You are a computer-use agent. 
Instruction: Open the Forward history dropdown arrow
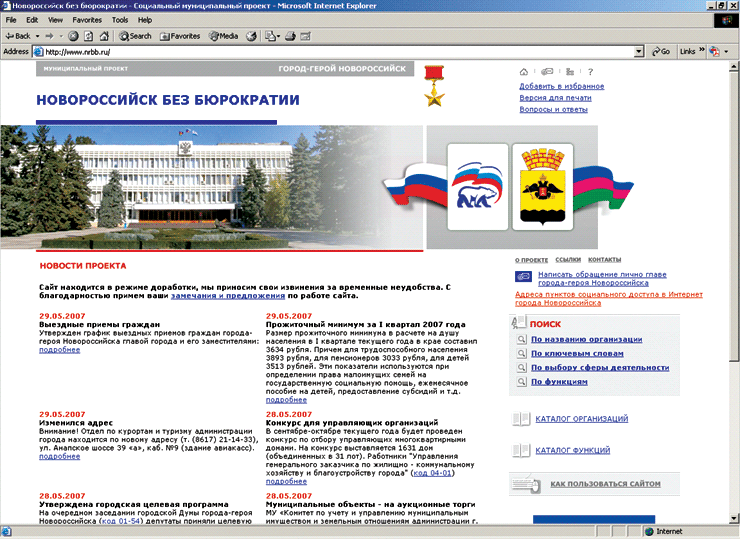[x=61, y=36]
